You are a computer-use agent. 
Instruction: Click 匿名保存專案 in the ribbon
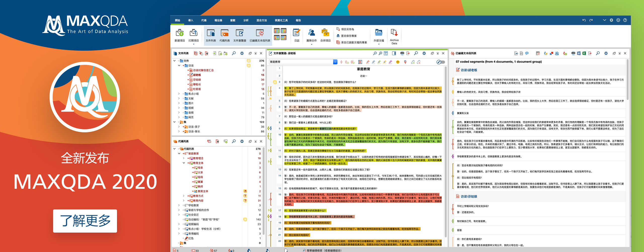347,36
